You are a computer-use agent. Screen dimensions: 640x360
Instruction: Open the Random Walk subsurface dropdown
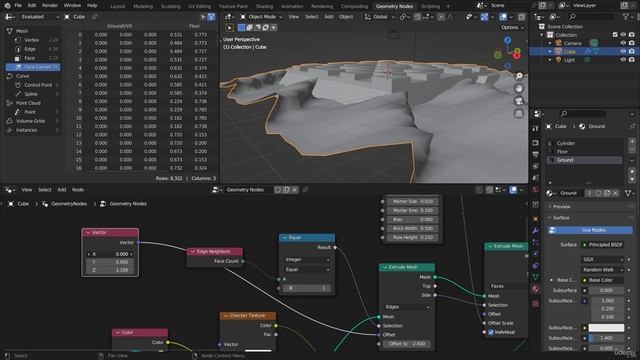(x=602, y=270)
